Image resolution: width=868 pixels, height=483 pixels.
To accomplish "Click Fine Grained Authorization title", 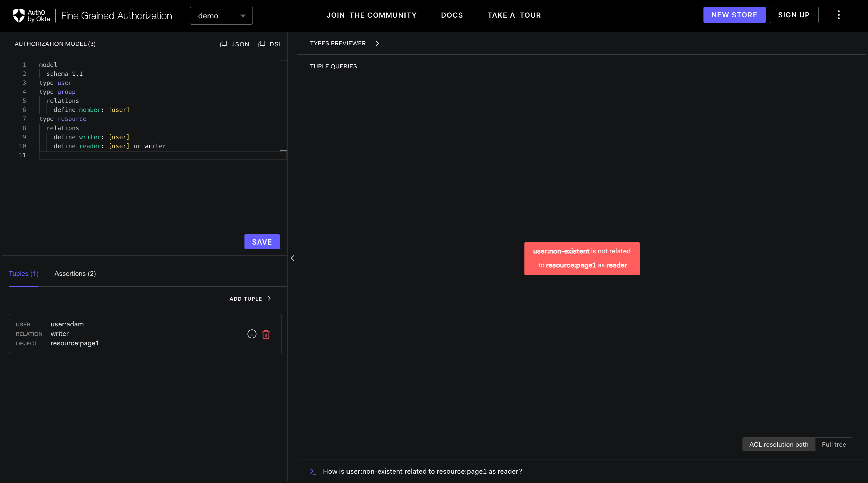I will coord(117,16).
